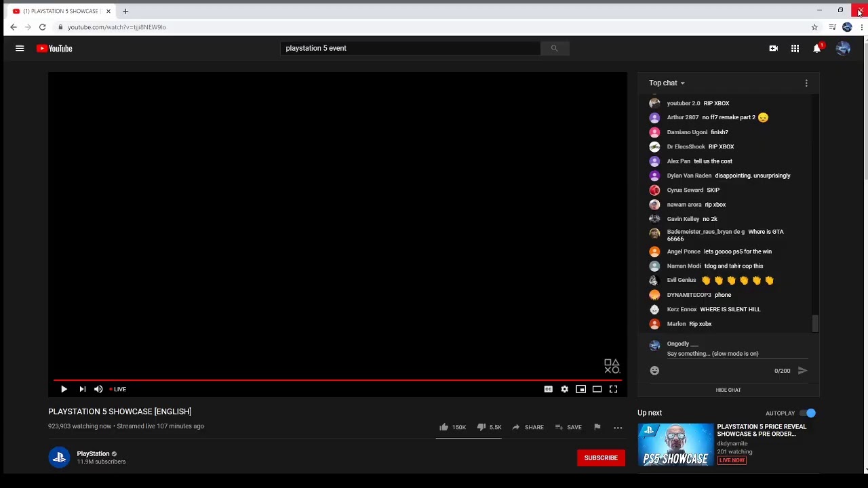Go forward in the browser
The height and width of the screenshot is (488, 868).
(28, 27)
